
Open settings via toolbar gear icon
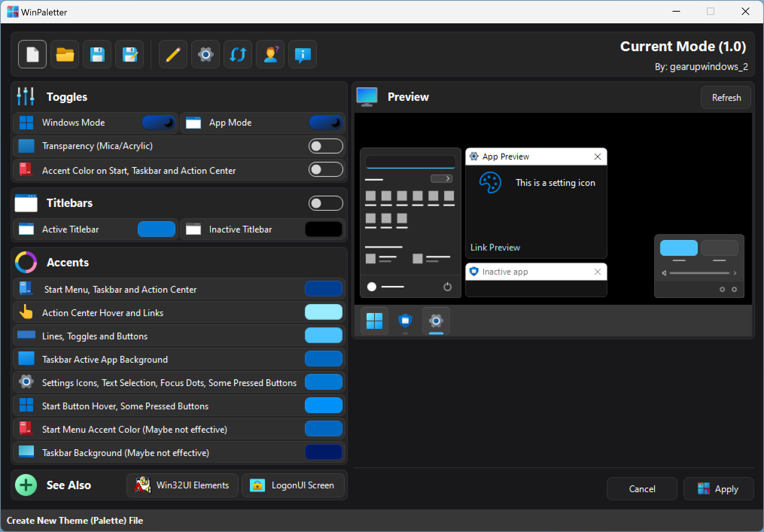pos(205,55)
